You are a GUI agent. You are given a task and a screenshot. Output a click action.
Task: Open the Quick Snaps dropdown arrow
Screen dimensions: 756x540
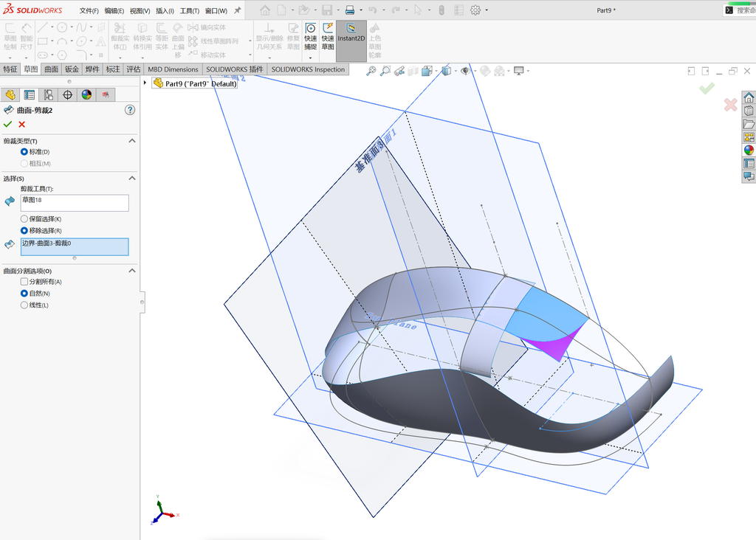coord(311,58)
